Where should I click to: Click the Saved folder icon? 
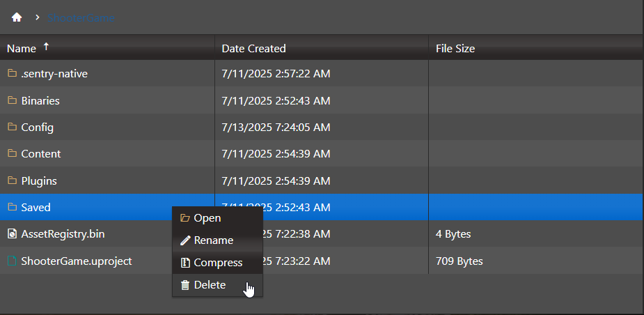[13, 207]
